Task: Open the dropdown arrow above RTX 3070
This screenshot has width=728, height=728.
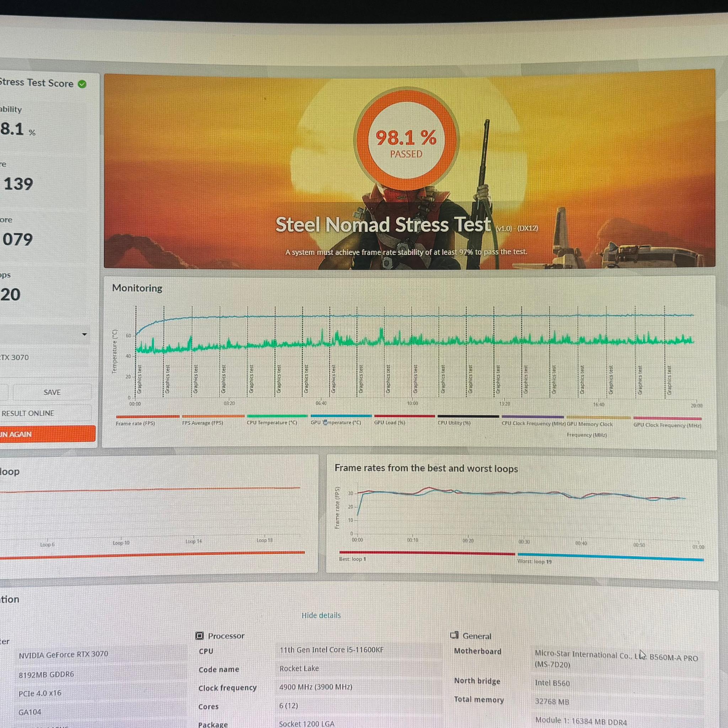Action: click(x=84, y=334)
